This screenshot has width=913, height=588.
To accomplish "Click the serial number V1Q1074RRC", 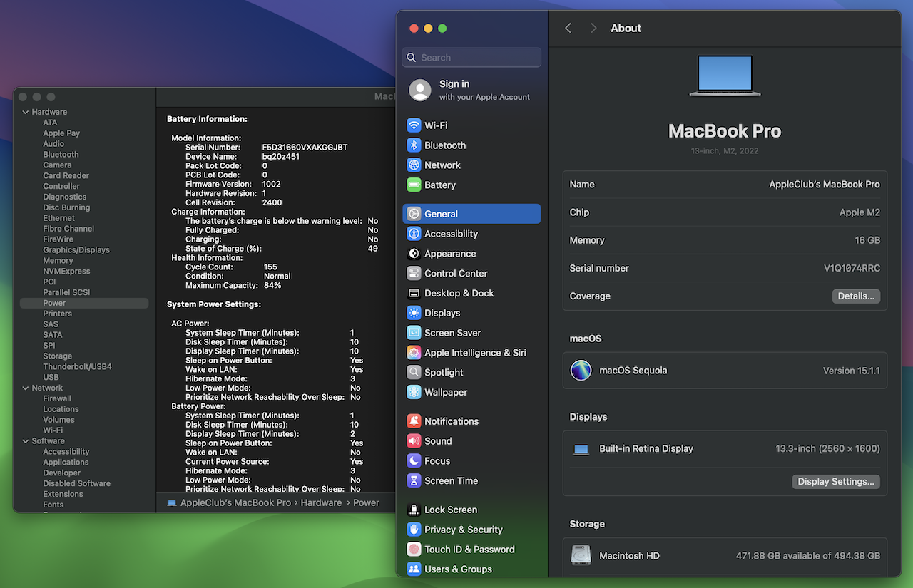I will [x=852, y=269].
